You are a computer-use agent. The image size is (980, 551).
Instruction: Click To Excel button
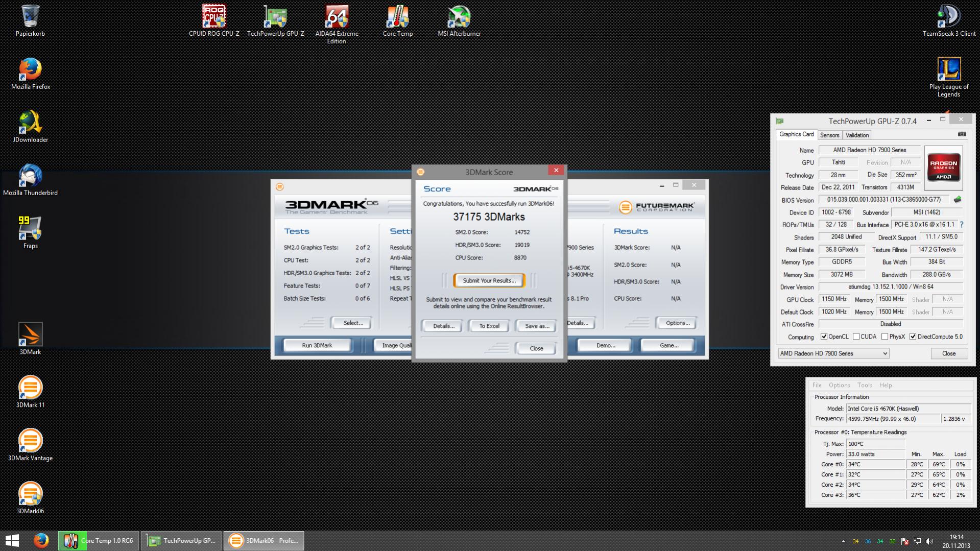click(489, 326)
